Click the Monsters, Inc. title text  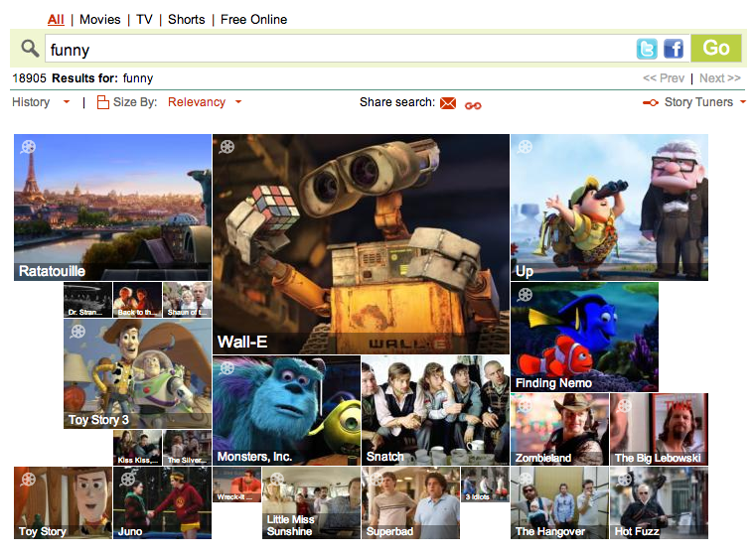click(x=254, y=457)
